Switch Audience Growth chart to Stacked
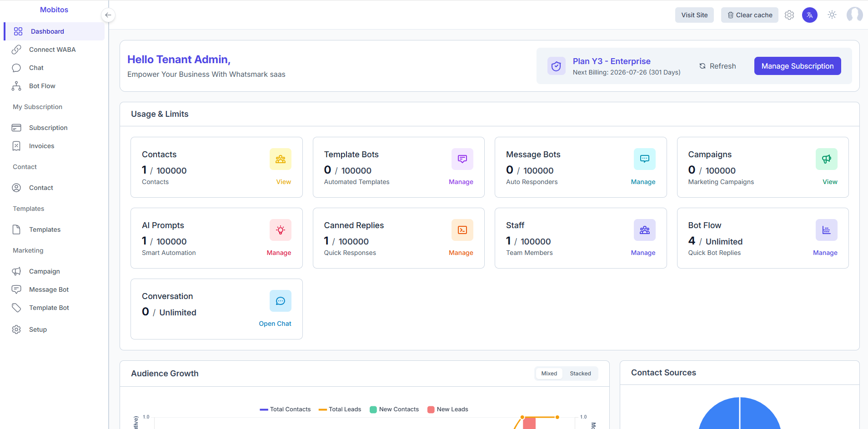Screen dimensions: 868x429 tap(580, 373)
